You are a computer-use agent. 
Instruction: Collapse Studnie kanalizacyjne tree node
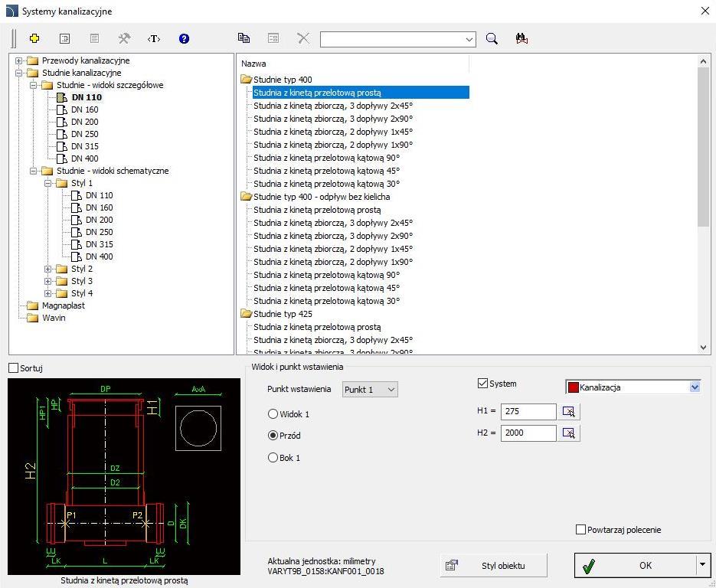point(18,73)
